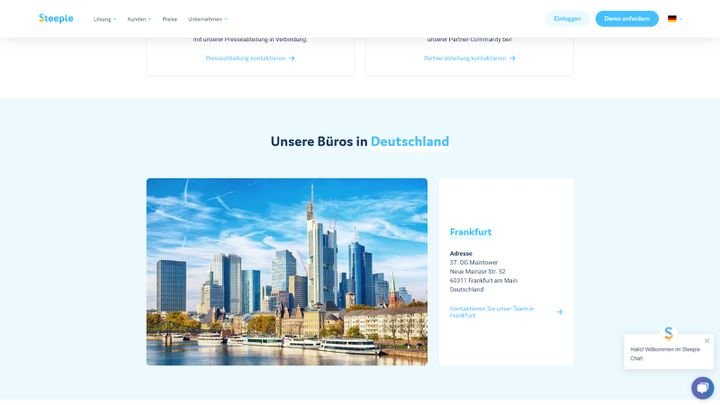Open the Lösung dropdown menu

[x=105, y=19]
